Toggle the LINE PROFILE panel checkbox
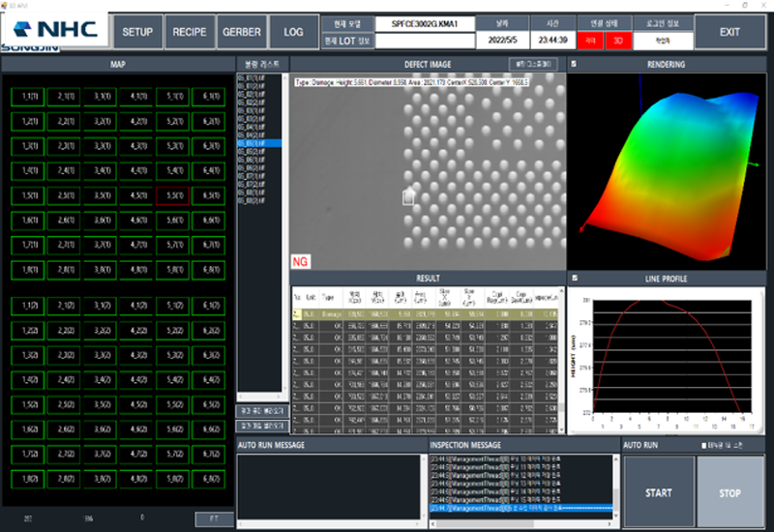 [x=574, y=279]
